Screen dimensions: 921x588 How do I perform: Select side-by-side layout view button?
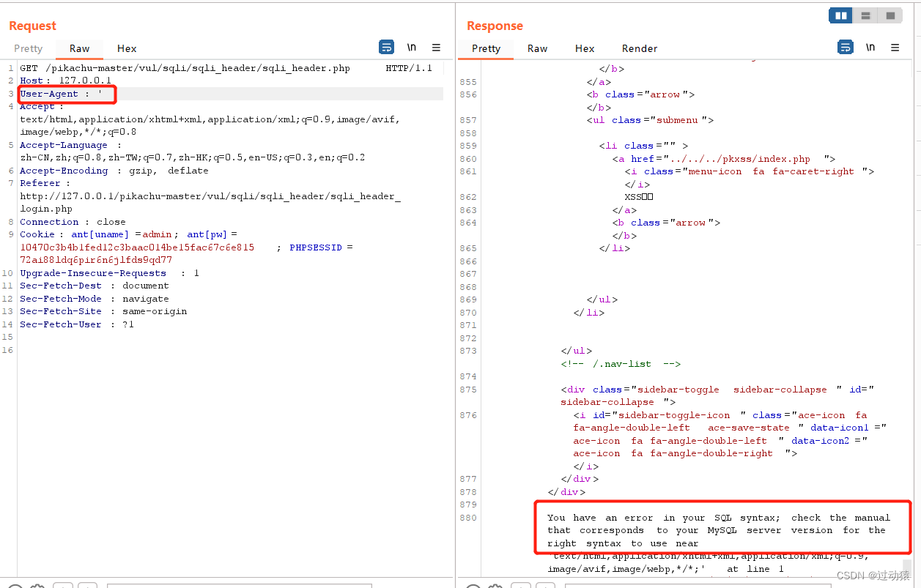click(x=841, y=15)
